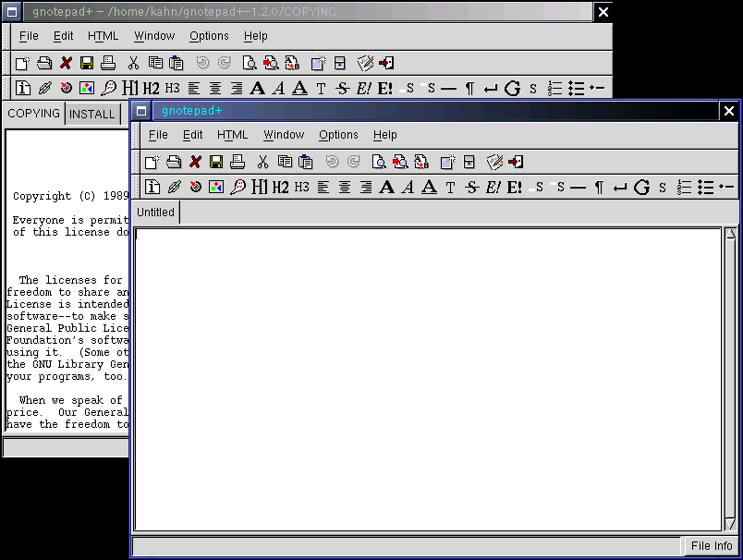743x560 pixels.
Task: Insert unordered list in front window
Action: tap(705, 188)
